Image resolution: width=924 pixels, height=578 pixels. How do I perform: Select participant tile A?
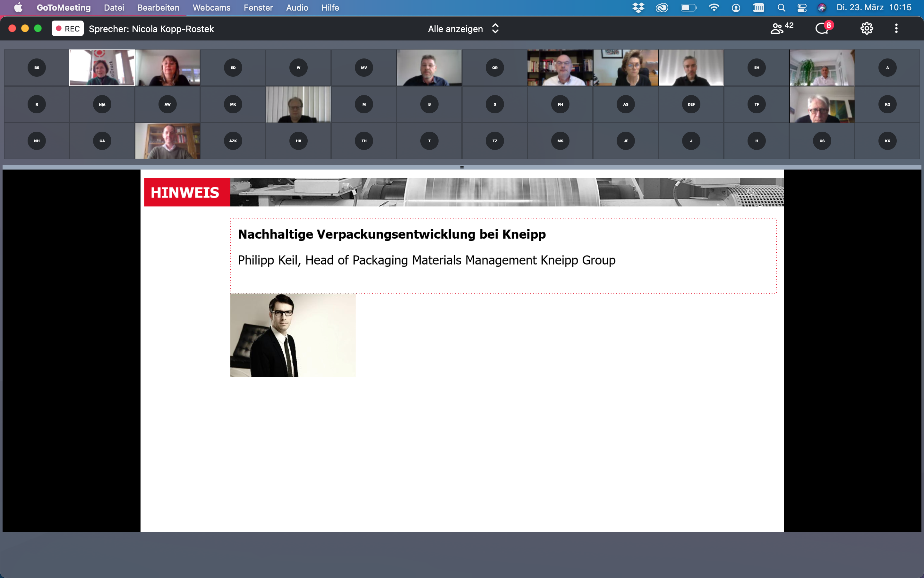click(x=887, y=68)
